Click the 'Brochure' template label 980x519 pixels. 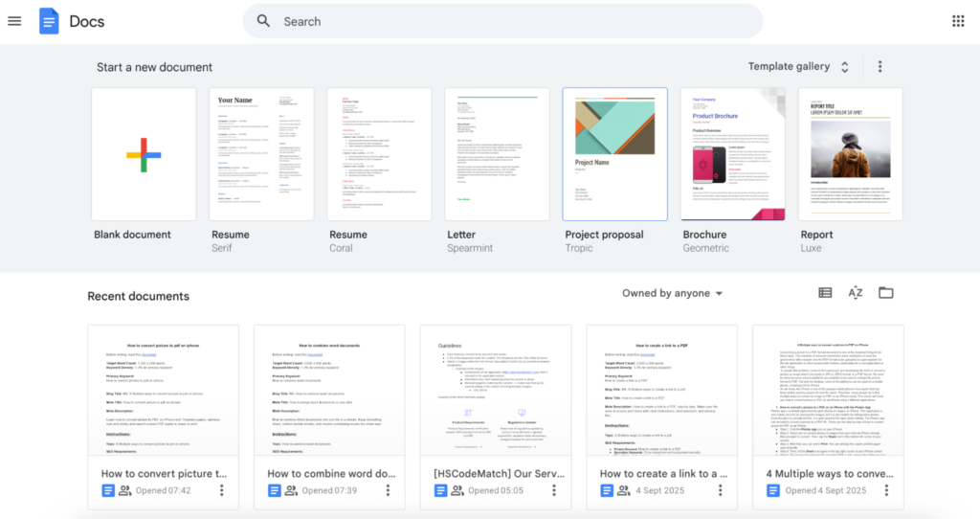[704, 235]
